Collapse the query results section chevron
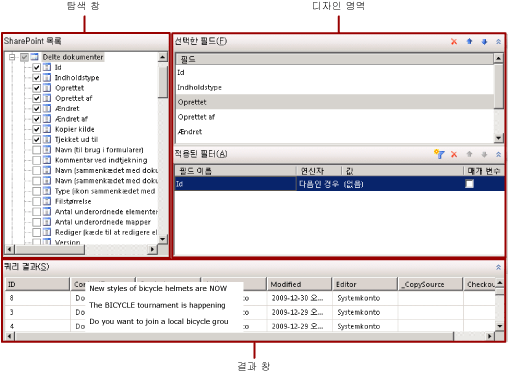Screen dimensions: 509x373 click(x=498, y=267)
